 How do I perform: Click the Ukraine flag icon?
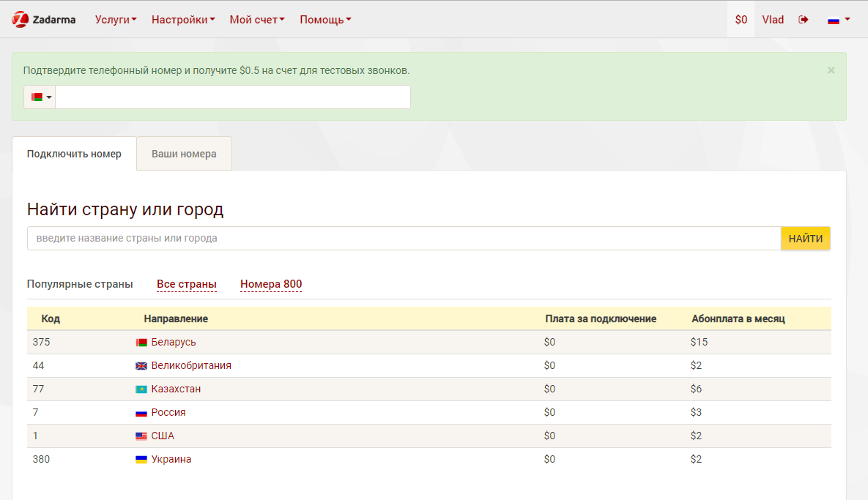[x=141, y=460]
